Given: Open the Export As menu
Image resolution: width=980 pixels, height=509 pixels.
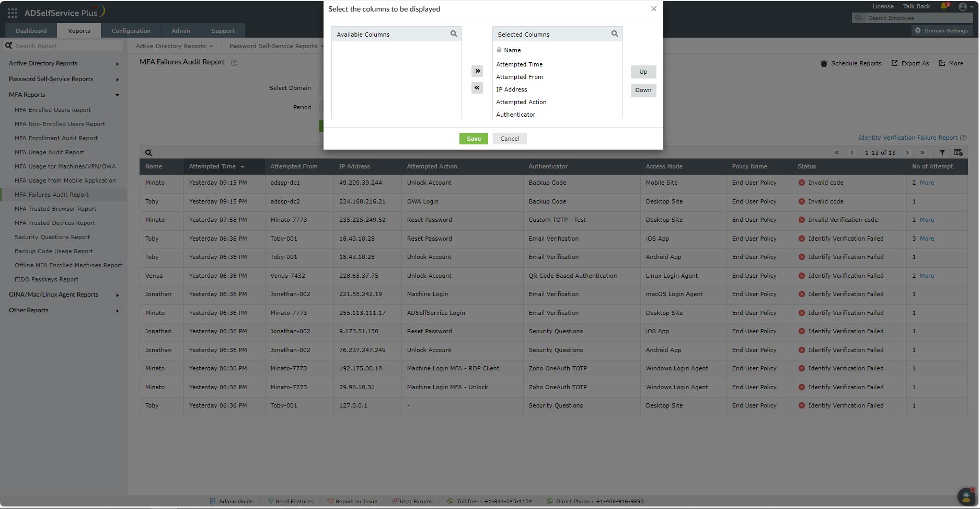Looking at the screenshot, I should [x=910, y=63].
